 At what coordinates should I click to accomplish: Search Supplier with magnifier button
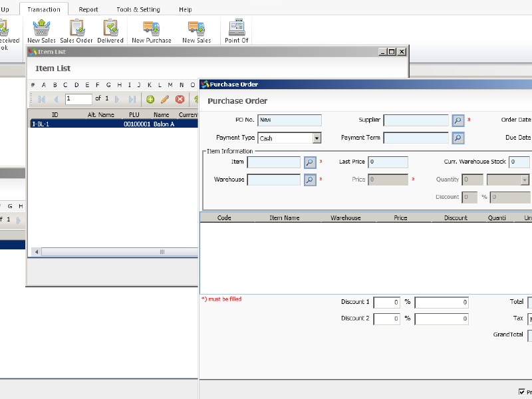pyautogui.click(x=458, y=120)
